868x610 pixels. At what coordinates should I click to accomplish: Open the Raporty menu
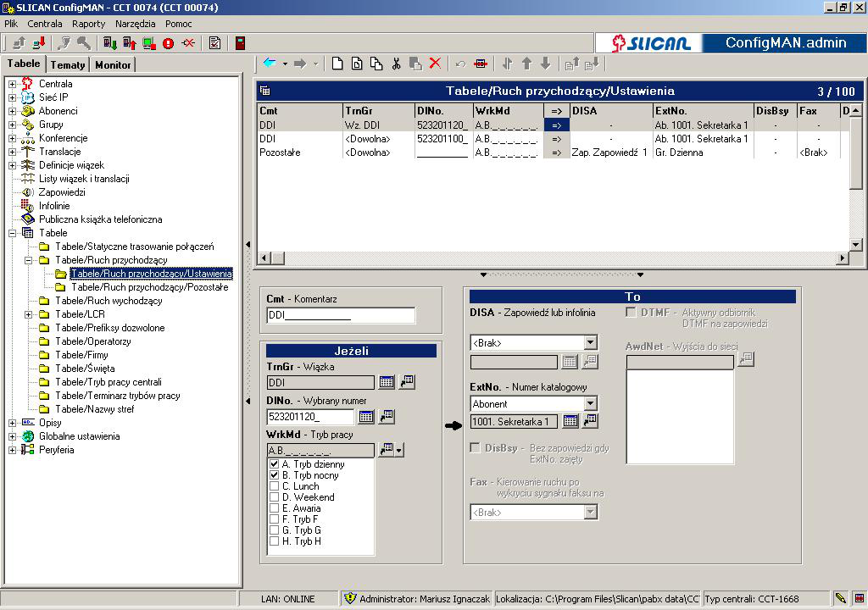[x=88, y=24]
